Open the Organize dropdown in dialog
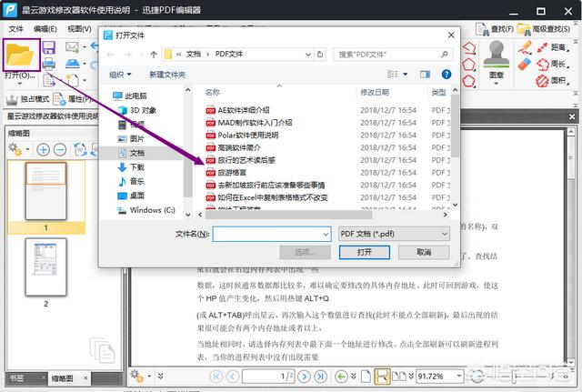This screenshot has width=582, height=392. pos(120,75)
